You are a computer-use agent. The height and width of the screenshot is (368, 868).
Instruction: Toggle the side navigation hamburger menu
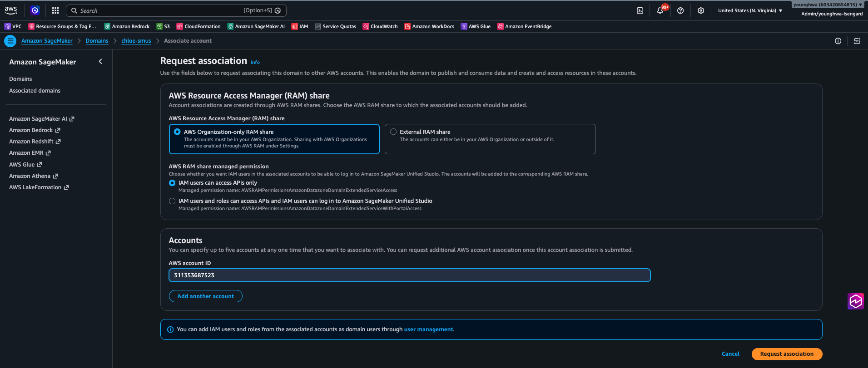tap(10, 41)
